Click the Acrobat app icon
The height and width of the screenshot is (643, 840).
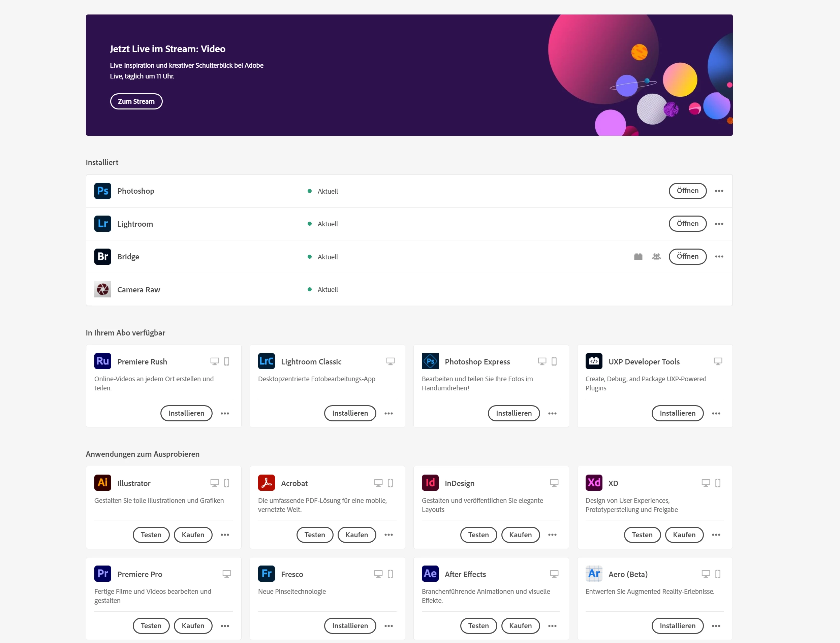click(x=267, y=483)
